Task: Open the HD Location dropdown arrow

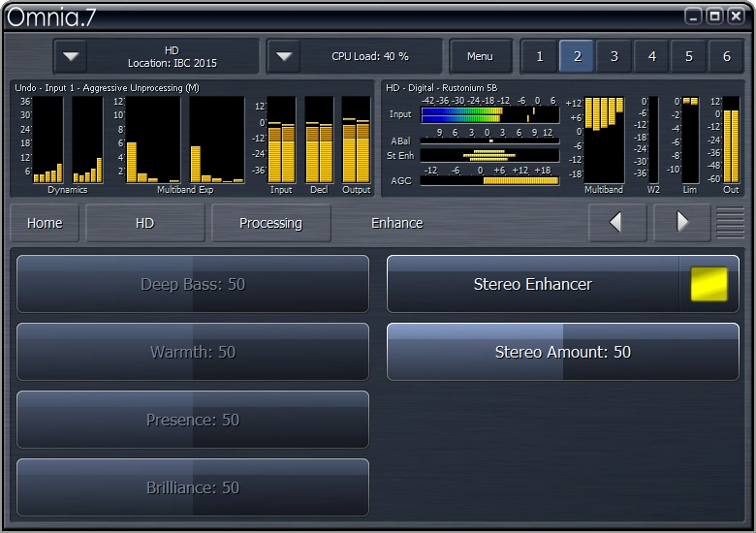Action: click(x=71, y=56)
